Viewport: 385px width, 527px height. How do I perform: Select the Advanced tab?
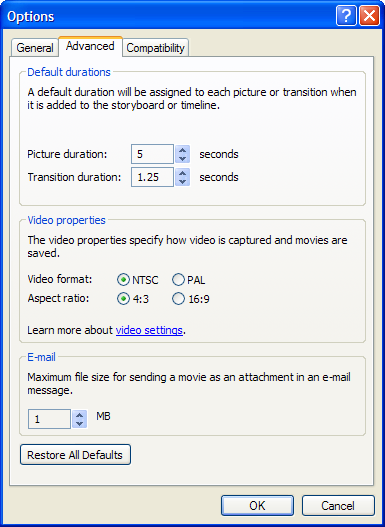click(90, 46)
